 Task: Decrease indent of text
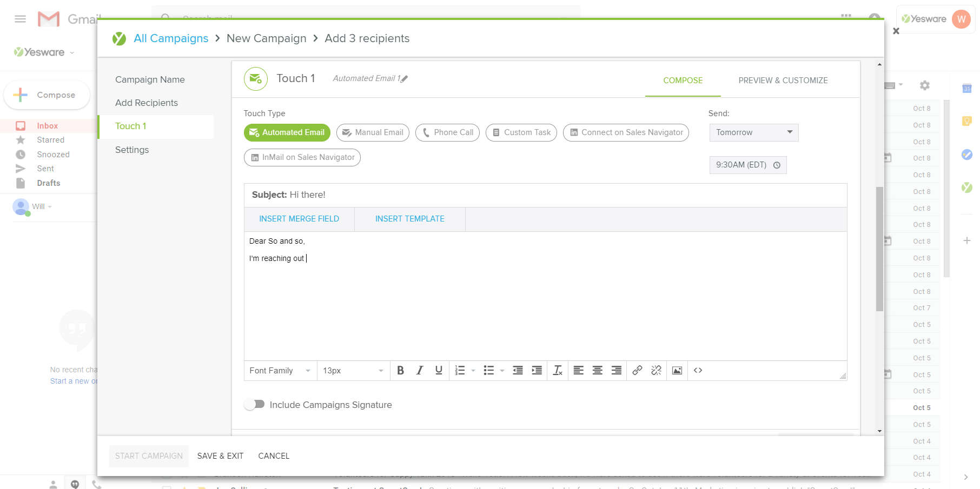pyautogui.click(x=518, y=370)
